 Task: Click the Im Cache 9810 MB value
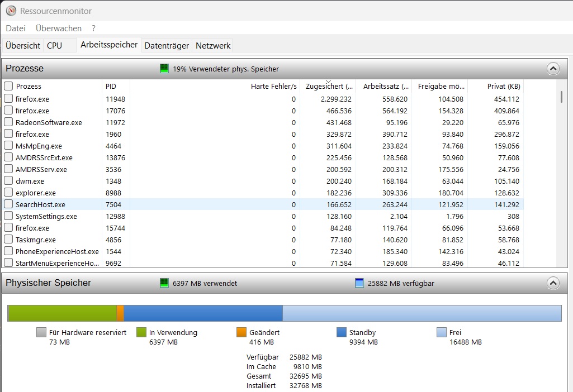pyautogui.click(x=307, y=366)
